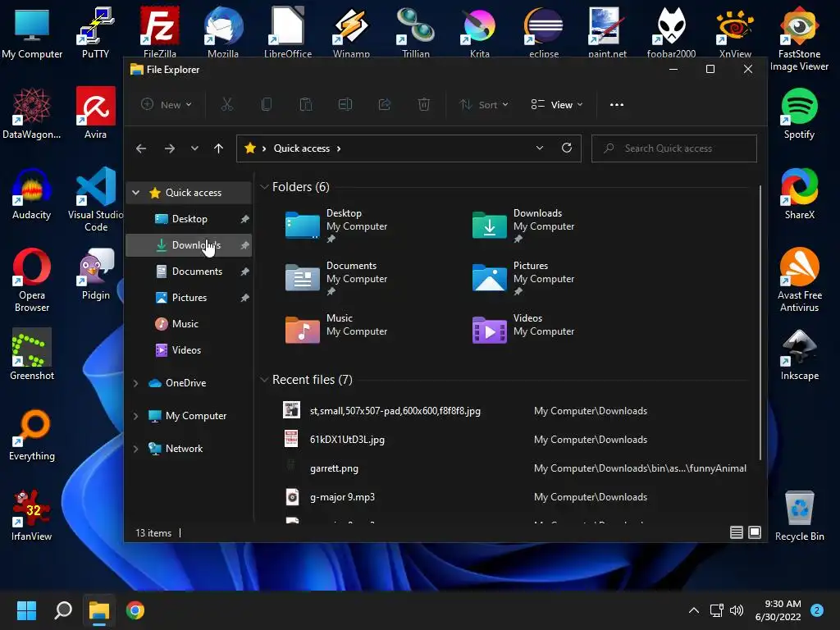Screen dimensions: 840x630
Task: Select the Audacity desktop shortcut
Action: 32,194
